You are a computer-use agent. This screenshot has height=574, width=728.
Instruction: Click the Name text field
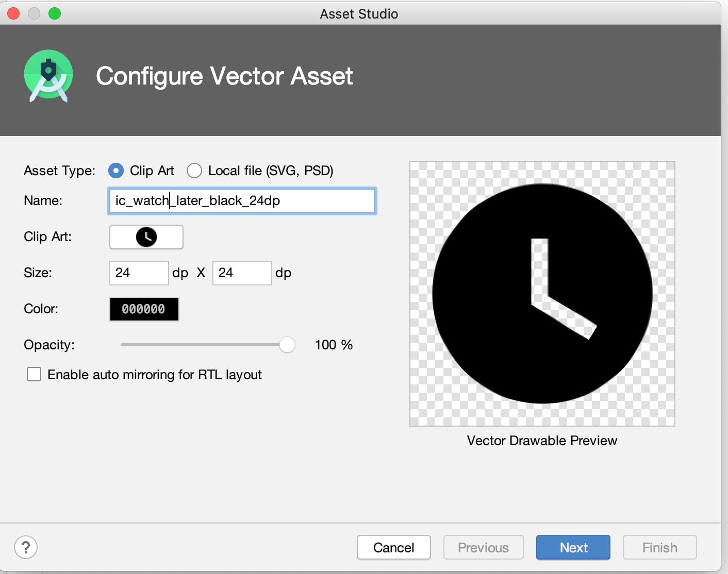[242, 201]
